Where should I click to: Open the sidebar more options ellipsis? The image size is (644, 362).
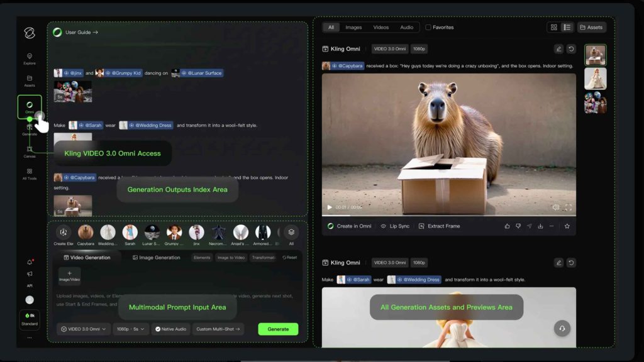pos(30,337)
